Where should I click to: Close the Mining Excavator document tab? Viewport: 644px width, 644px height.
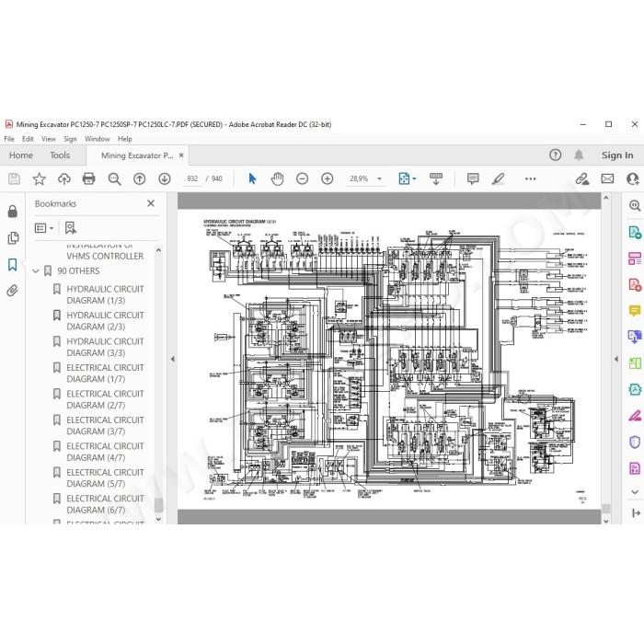pos(181,155)
